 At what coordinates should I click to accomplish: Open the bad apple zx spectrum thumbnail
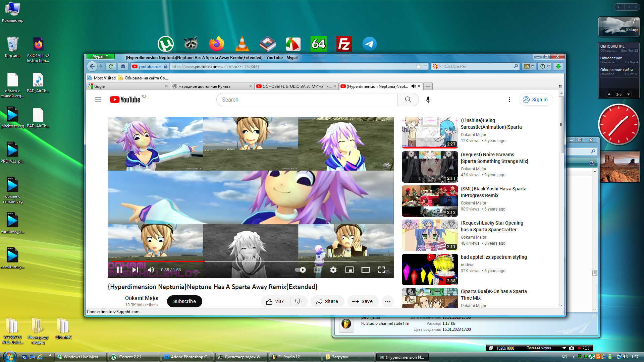pyautogui.click(x=430, y=269)
